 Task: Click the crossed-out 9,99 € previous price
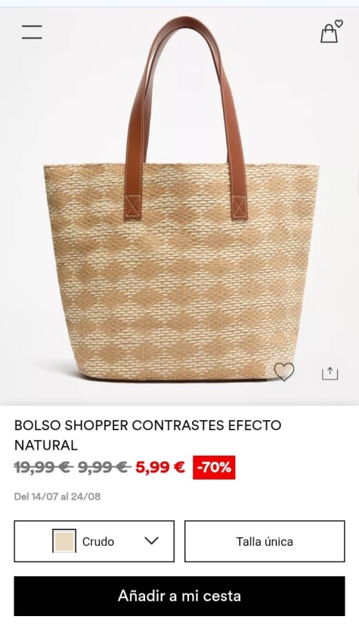coord(104,467)
